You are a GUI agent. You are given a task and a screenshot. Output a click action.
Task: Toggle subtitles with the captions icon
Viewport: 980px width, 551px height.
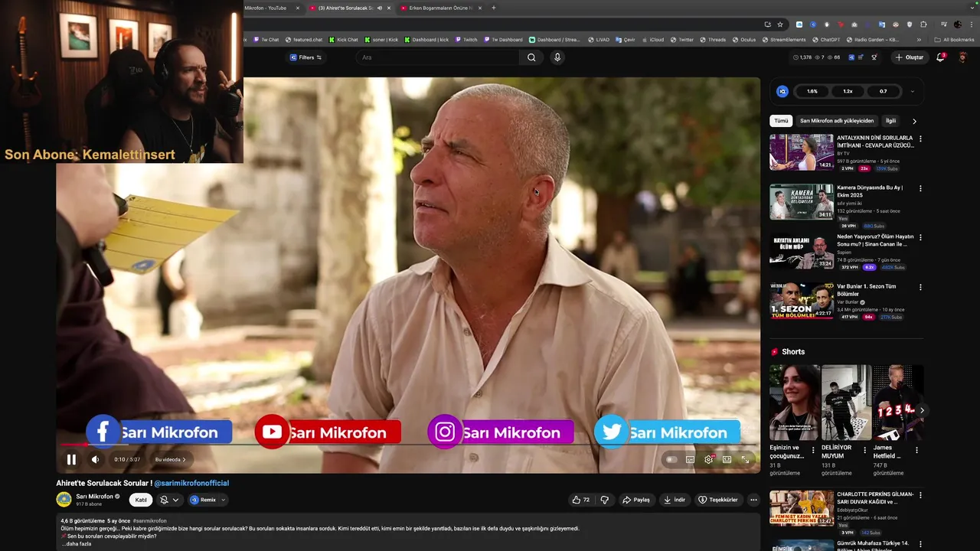[690, 459]
